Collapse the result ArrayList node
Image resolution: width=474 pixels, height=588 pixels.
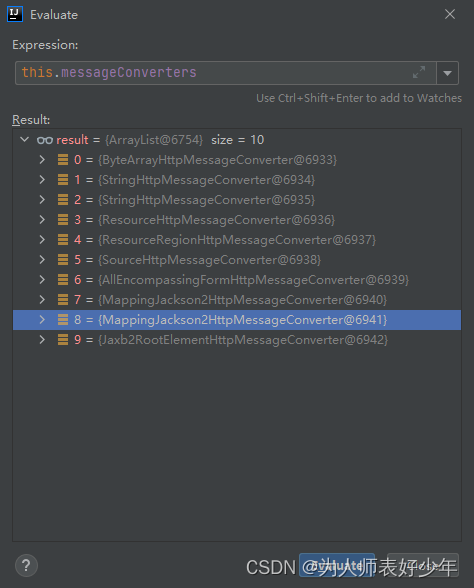click(25, 140)
